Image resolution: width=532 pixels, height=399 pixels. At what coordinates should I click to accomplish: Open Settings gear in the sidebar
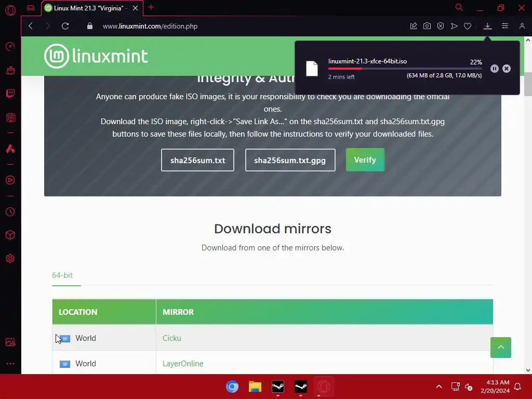tap(10, 259)
